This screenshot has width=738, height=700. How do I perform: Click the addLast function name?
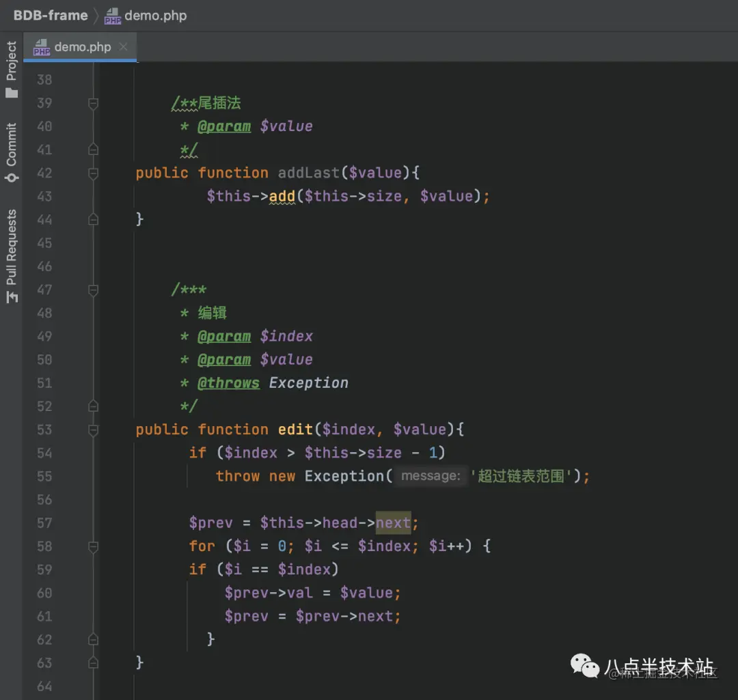coord(309,173)
